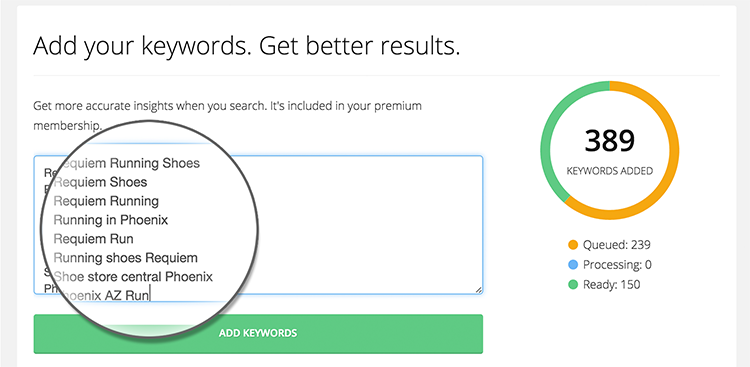The image size is (750, 367).
Task: Select the Processing: 0 legend label
Action: coord(617,265)
